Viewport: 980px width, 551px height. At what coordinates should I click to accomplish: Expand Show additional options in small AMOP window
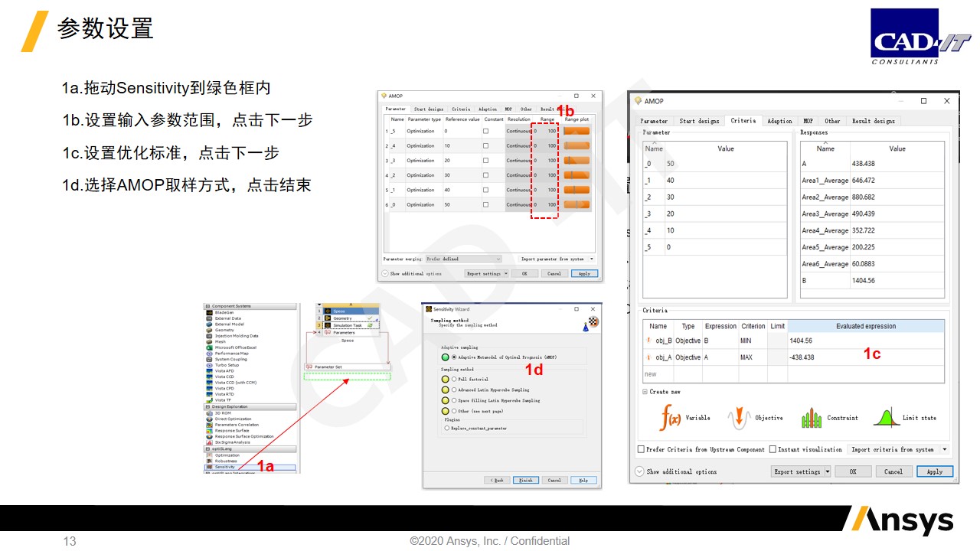[x=385, y=273]
